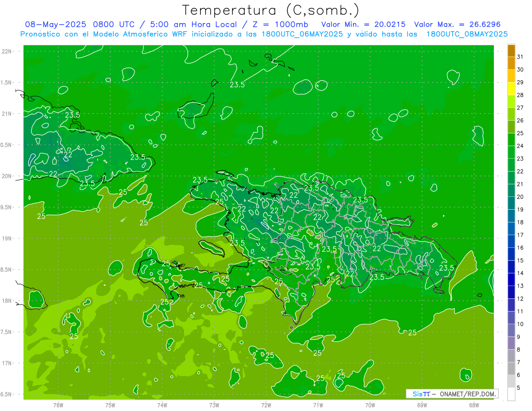Click the "1800UTC_08MAY2025" valid-until time text
The image size is (532, 411).
[467, 34]
